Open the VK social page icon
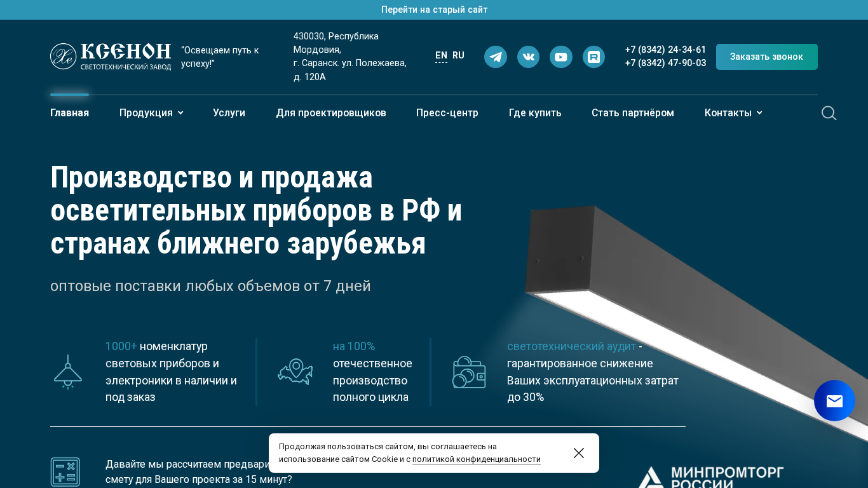This screenshot has width=868, height=488. [x=529, y=57]
